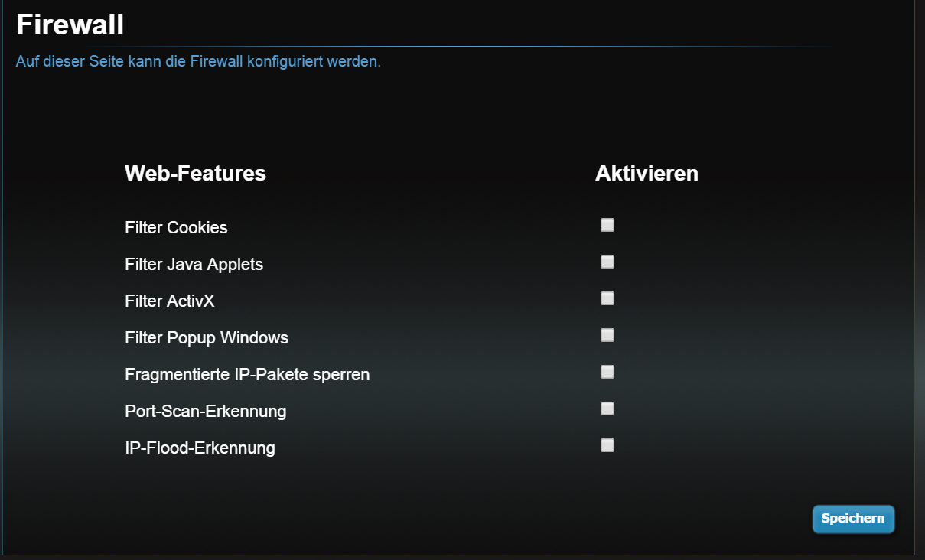
Task: Click the blue page description sentence
Action: 198,61
